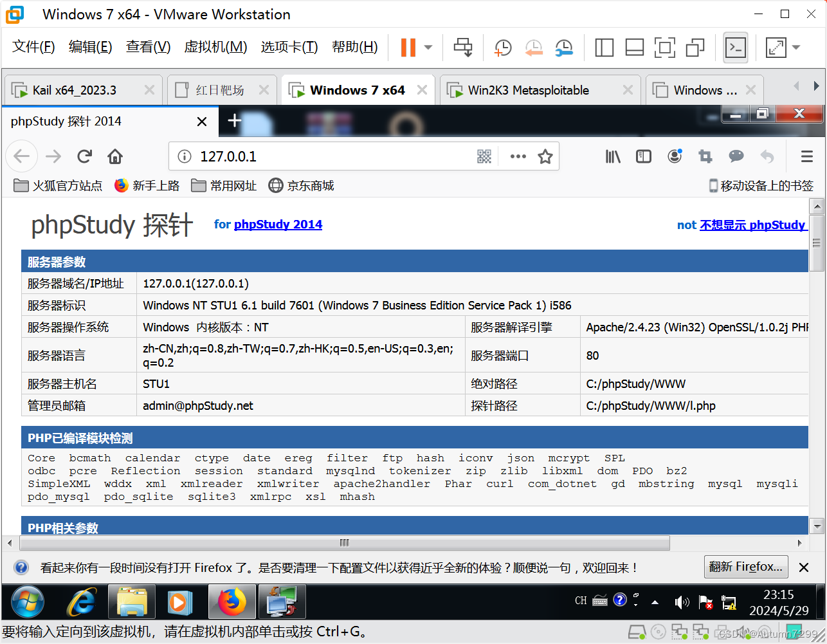The image size is (827, 644).
Task: Open the 京东商城 bookmark
Action: click(x=302, y=186)
